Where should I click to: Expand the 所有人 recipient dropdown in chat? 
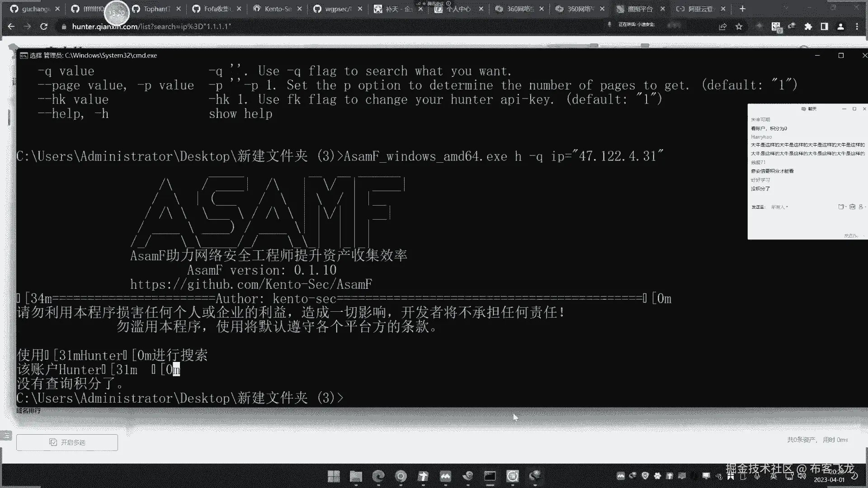[x=779, y=207]
